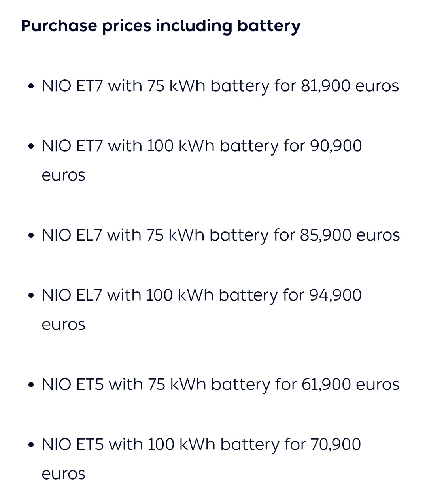This screenshot has width=427, height=504.
Task: Click the 61,900 euros price text
Action: click(x=350, y=384)
